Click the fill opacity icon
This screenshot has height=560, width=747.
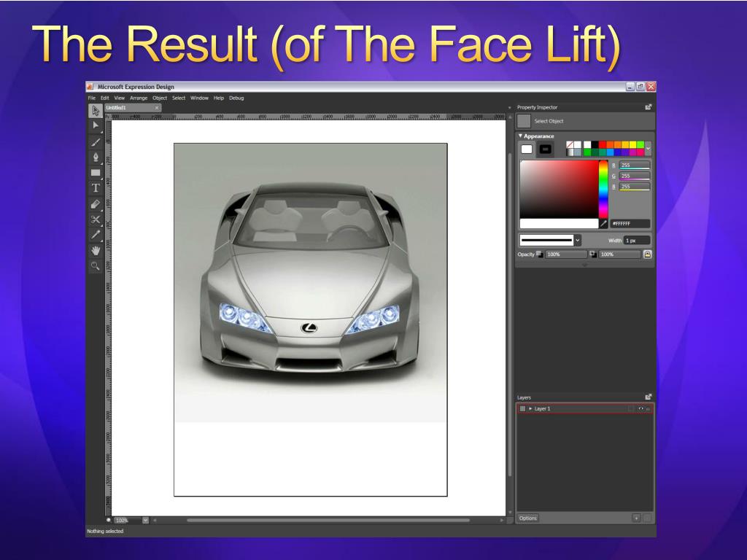(539, 254)
